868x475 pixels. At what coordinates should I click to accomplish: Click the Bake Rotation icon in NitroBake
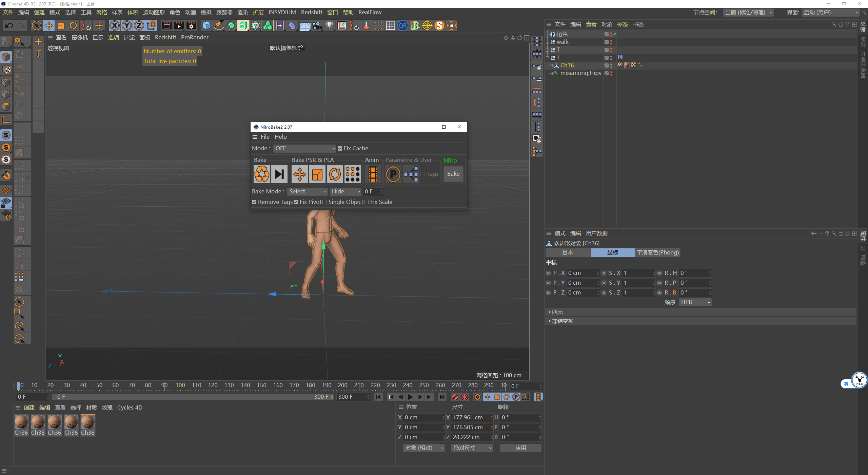(x=335, y=174)
